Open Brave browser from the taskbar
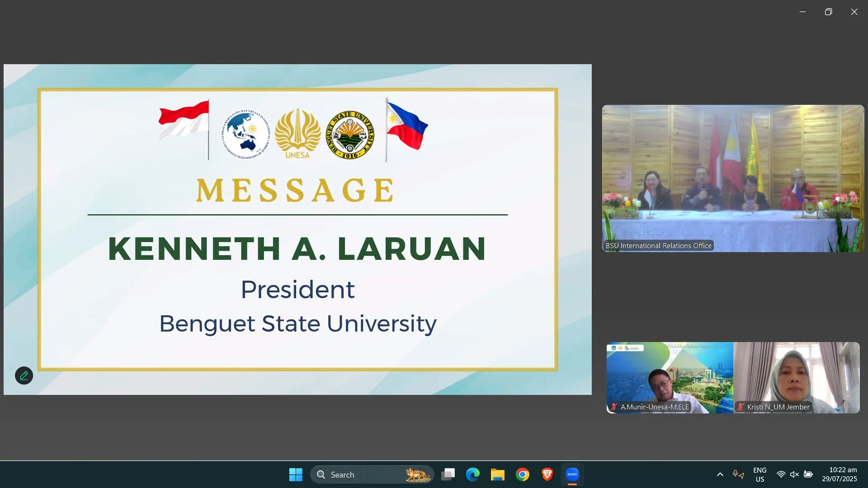Image resolution: width=868 pixels, height=488 pixels. (x=547, y=474)
